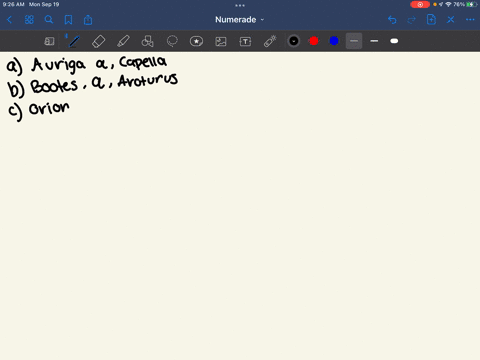
Task: Tap the screen recording indicator
Action: pos(420,4)
